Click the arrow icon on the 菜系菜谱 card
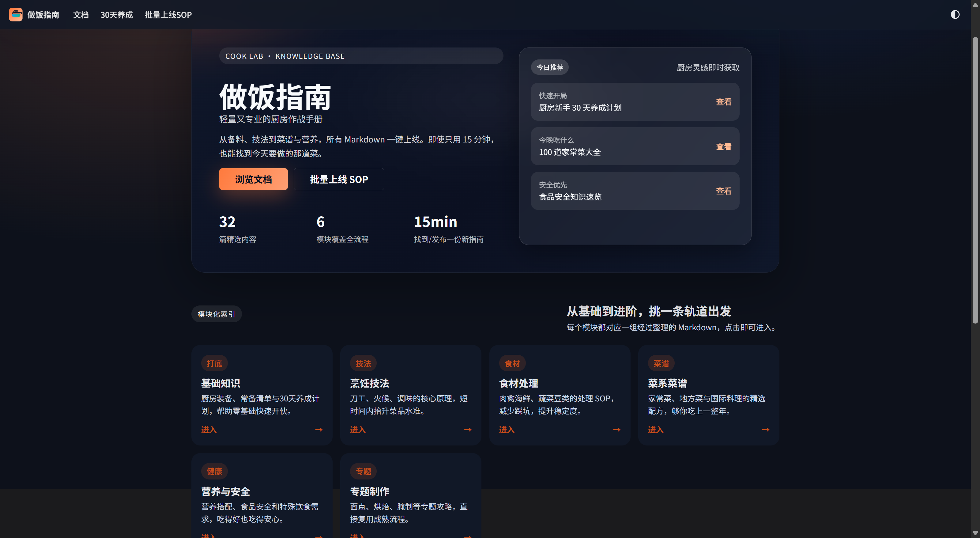Viewport: 980px width, 538px height. (765, 430)
